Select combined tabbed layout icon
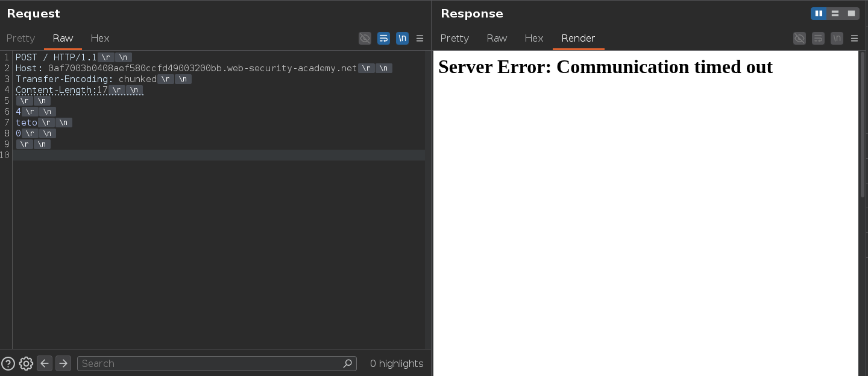Viewport: 868px width, 376px height. pyautogui.click(x=851, y=13)
